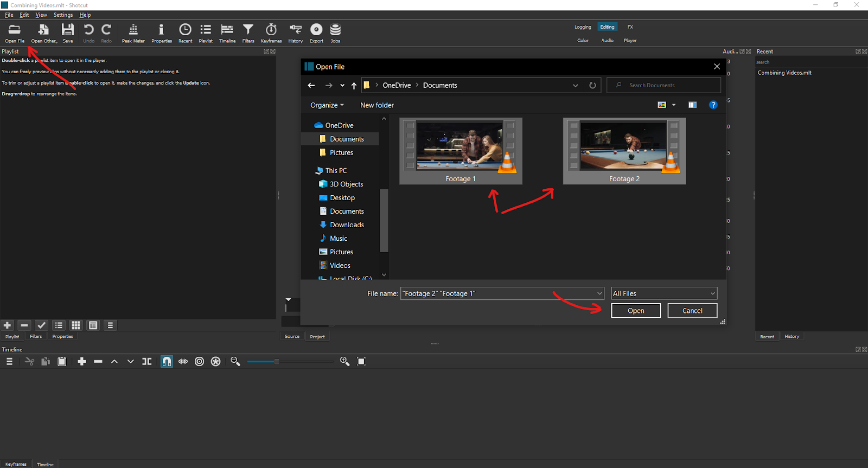Click the History toolbar icon

296,33
